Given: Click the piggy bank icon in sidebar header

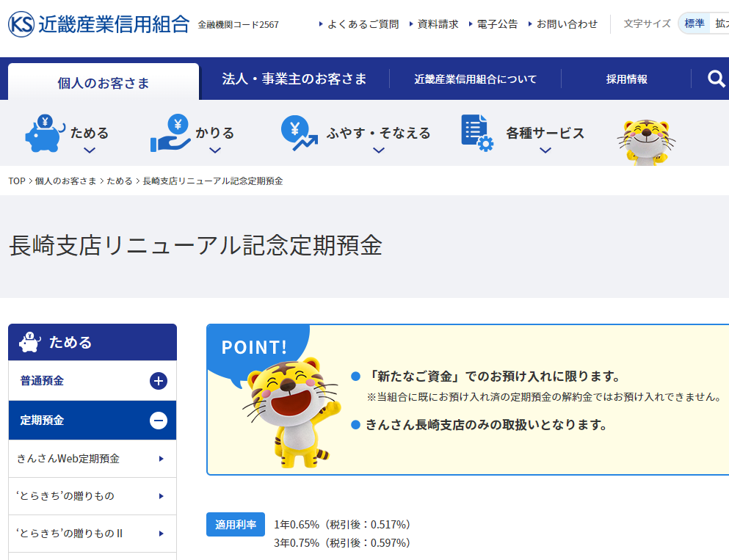Looking at the screenshot, I should tap(30, 342).
